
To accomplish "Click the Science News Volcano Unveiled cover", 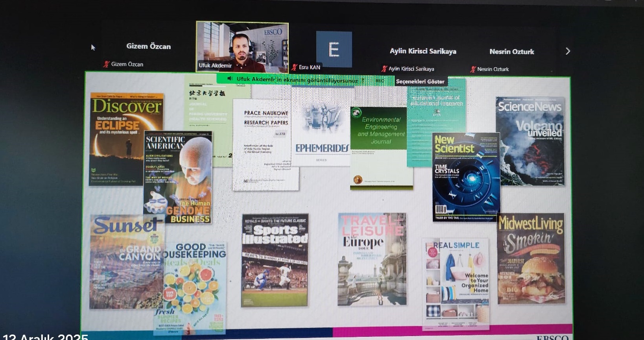I will pos(530,141).
